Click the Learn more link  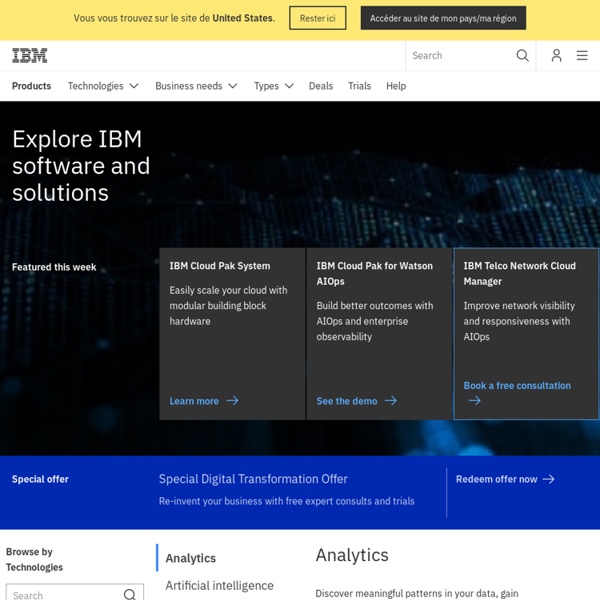[x=194, y=401]
